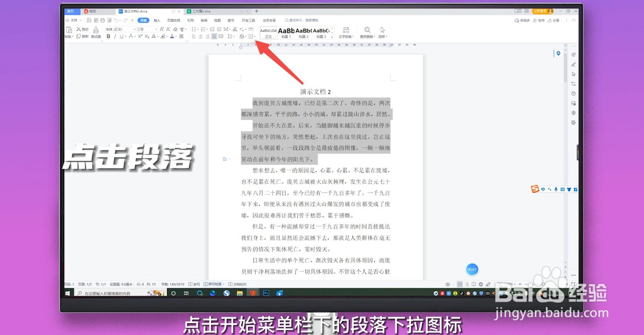
Task: Click the Select (选择) cursor icon
Action: pyautogui.click(x=382, y=30)
